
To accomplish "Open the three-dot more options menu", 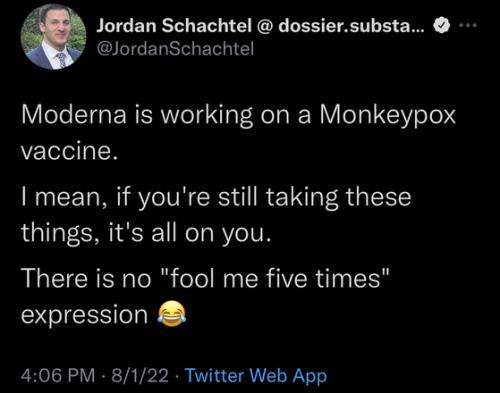I will [x=468, y=25].
